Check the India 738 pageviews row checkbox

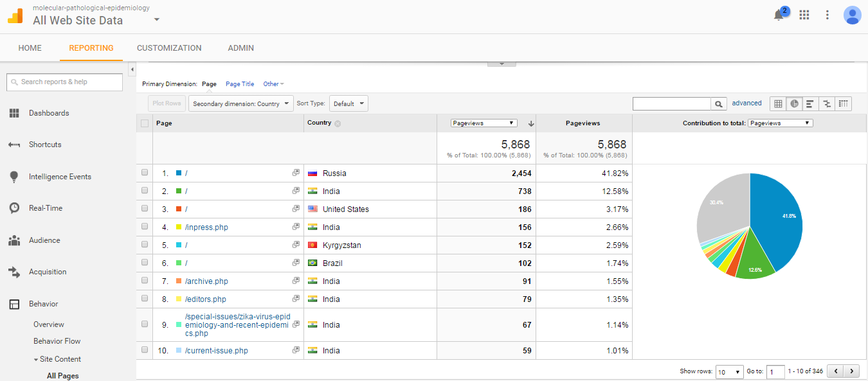[x=145, y=191]
